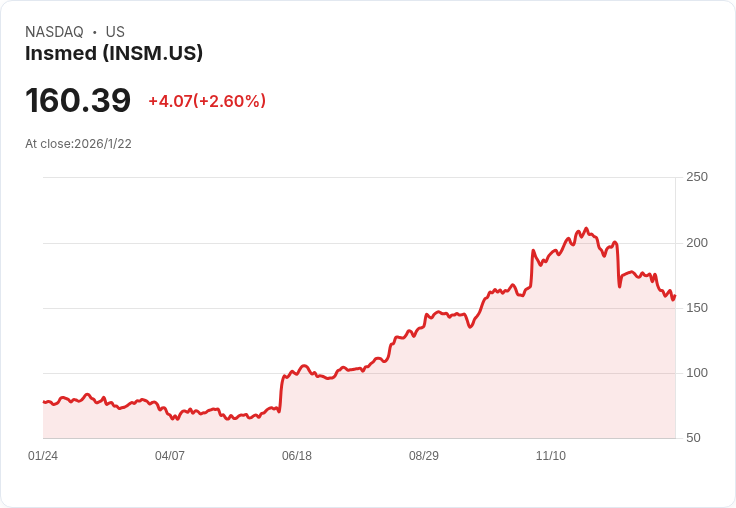
Task: Click the sharp price jump before 06/18
Action: 281,393
